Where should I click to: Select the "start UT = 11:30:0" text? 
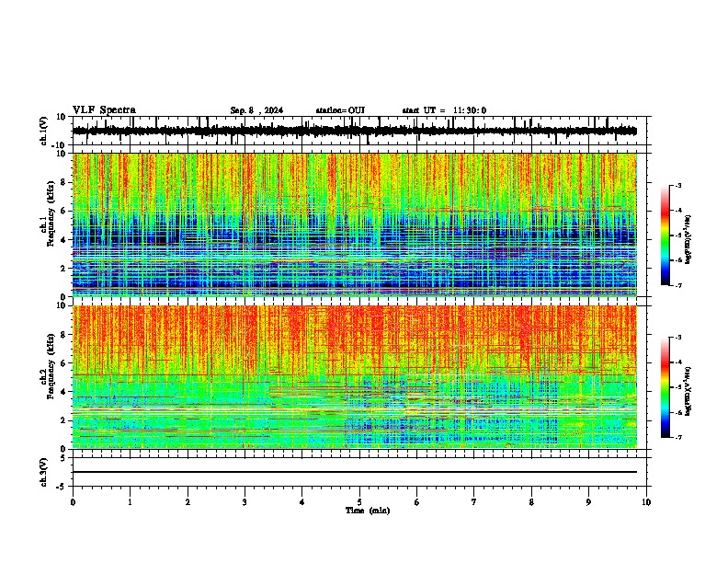pos(444,110)
